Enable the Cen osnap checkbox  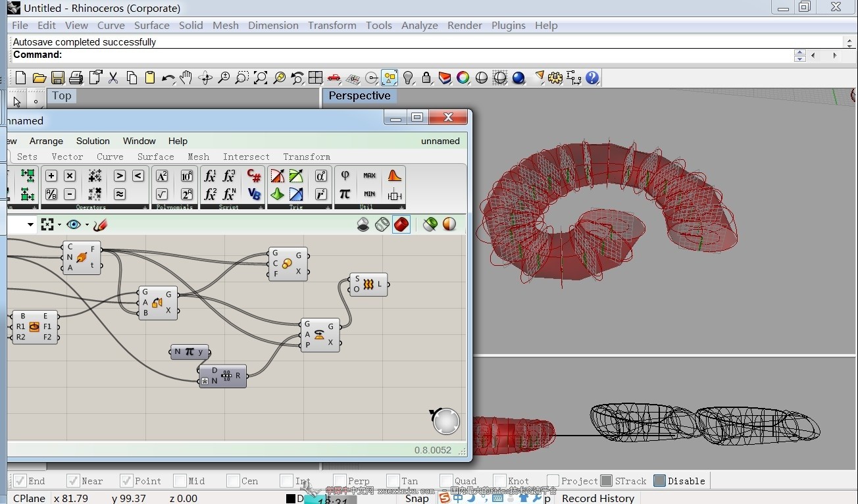[x=234, y=481]
